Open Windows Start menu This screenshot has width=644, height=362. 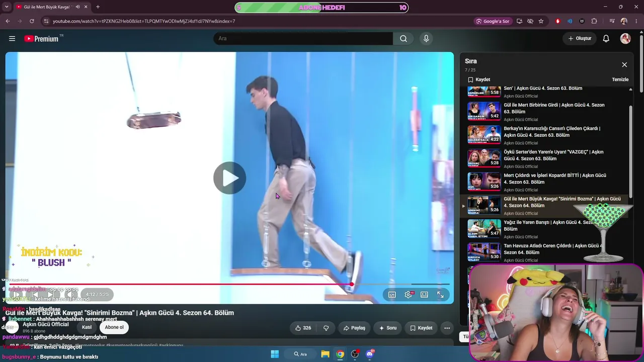pos(275,354)
